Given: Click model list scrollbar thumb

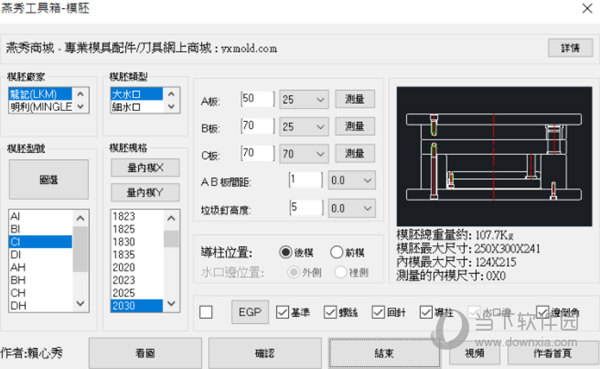Looking at the screenshot, I should tap(80, 249).
